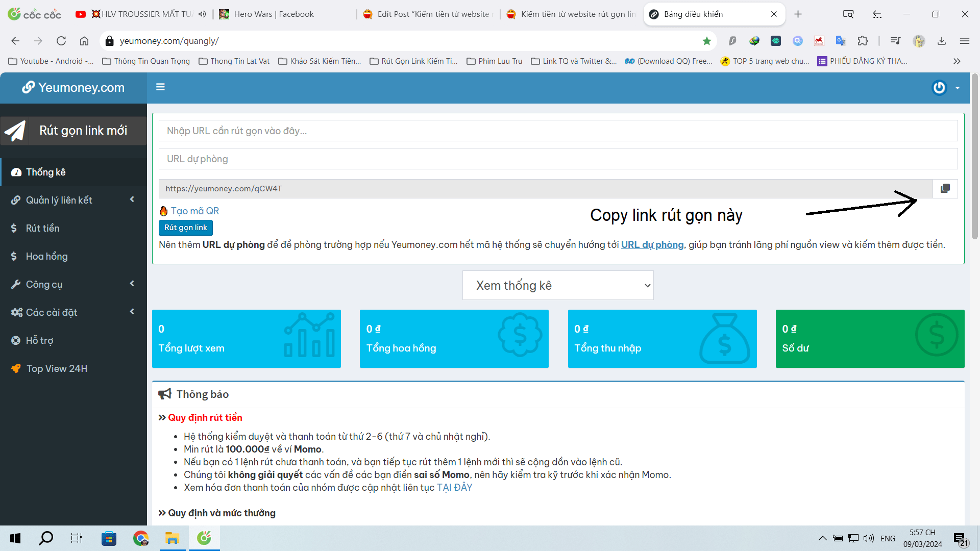The width and height of the screenshot is (980, 551).
Task: Click the Tổng lượt xem card
Action: coord(247,339)
